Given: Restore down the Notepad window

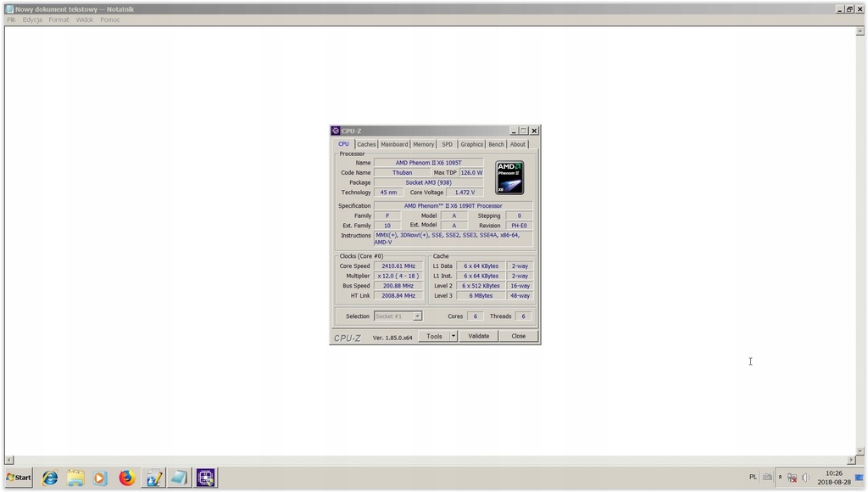Looking at the screenshot, I should click(x=849, y=8).
